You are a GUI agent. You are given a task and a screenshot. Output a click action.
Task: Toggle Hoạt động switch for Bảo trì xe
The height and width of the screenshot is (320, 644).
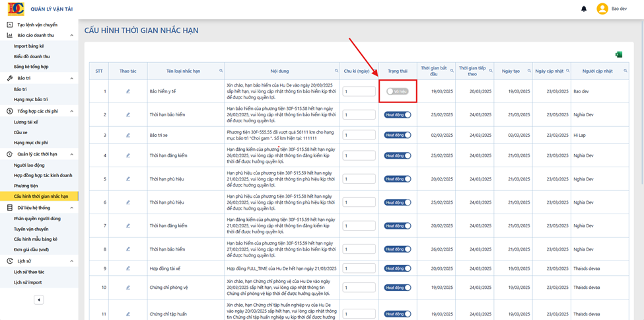click(x=398, y=135)
